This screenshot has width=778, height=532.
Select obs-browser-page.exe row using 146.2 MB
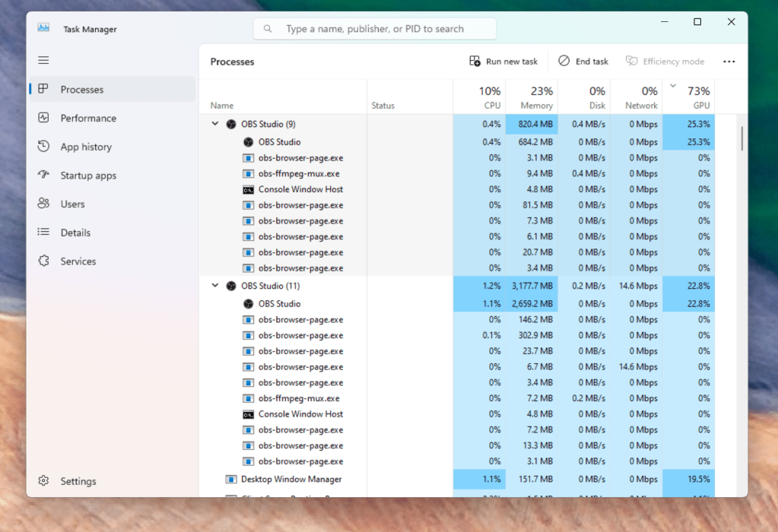tap(457, 319)
